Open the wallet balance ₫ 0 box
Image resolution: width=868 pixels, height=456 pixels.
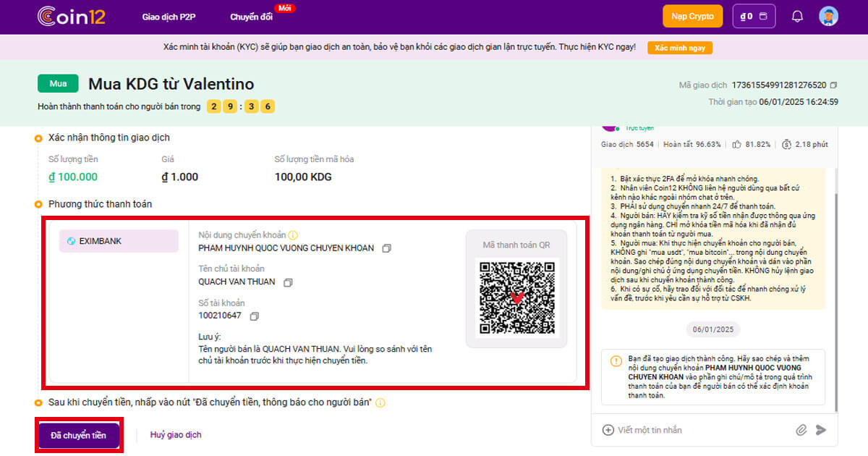coord(754,16)
